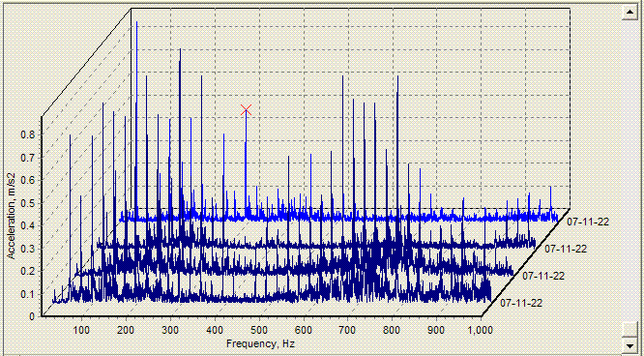644x356 pixels.
Task: Click the 300 tick on frequency axis
Action: point(170,330)
